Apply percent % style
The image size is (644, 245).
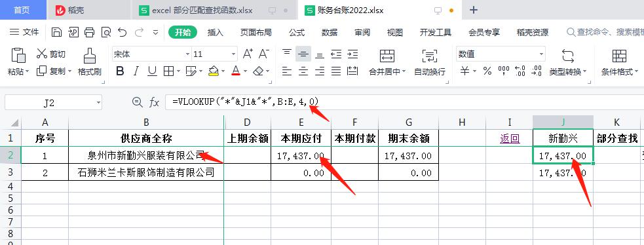point(487,71)
